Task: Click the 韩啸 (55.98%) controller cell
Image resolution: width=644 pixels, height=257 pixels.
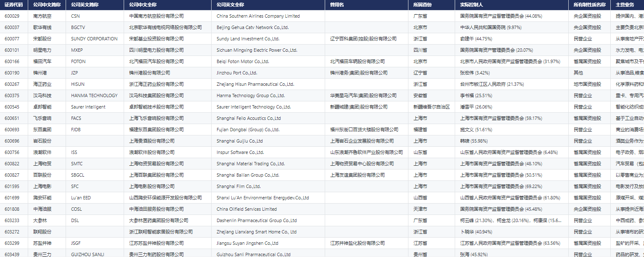Action: 512,141
